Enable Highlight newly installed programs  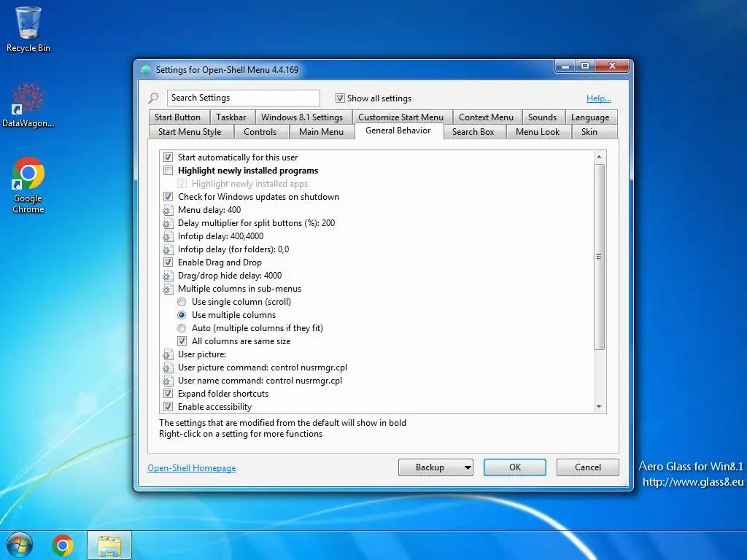point(169,171)
